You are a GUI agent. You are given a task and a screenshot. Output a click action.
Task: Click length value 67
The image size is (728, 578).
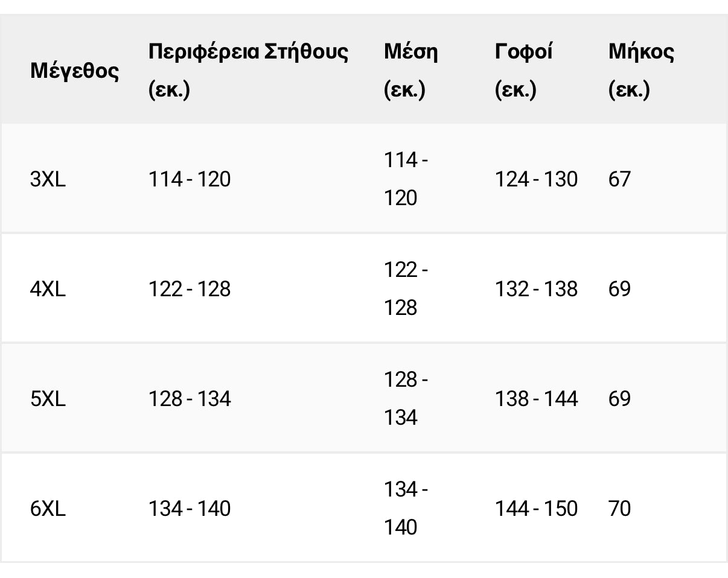[619, 179]
